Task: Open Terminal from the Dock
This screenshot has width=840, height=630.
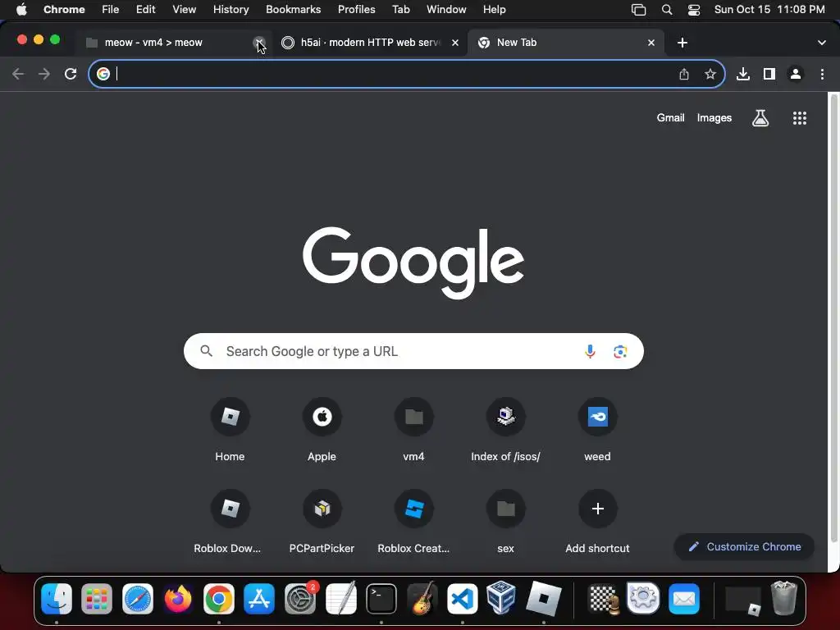Action: 381,598
